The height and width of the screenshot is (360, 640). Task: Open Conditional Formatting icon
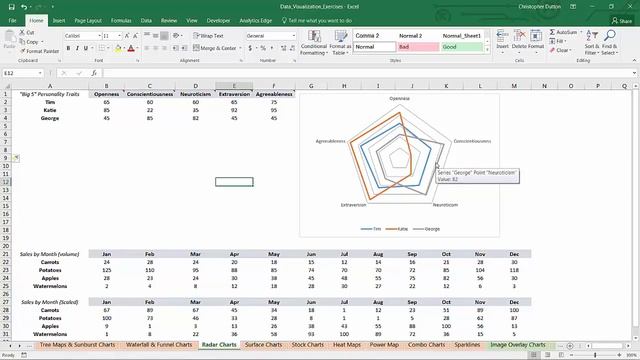click(x=314, y=37)
